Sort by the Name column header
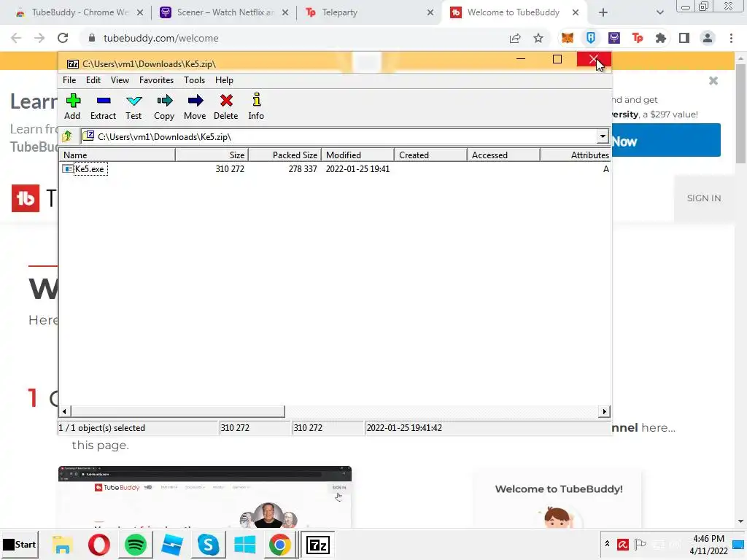 pyautogui.click(x=117, y=155)
